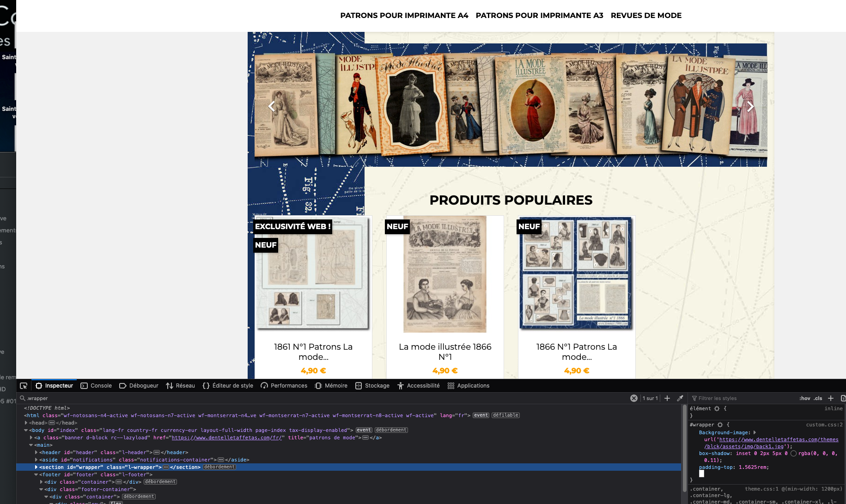Expand the ellipsis in the head node
This screenshot has height=504, width=846.
pos(52,423)
